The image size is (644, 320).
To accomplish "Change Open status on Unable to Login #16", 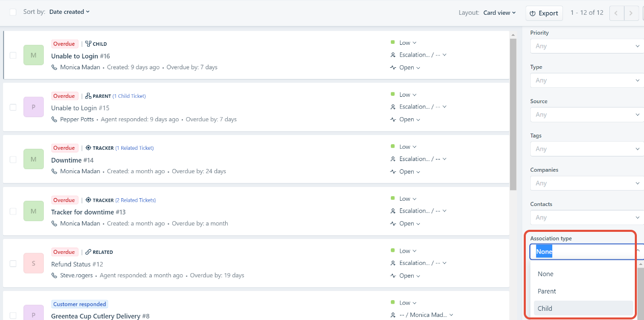I will 410,67.
